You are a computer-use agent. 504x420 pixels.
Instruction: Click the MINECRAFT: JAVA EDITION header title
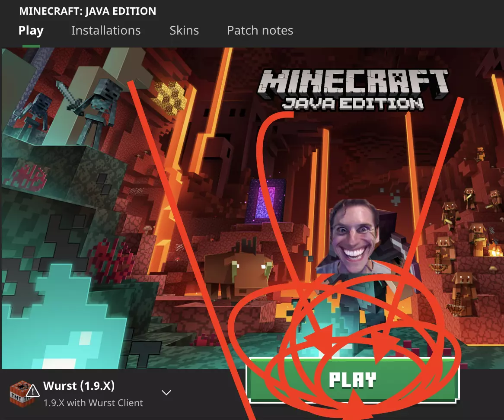[x=87, y=11]
